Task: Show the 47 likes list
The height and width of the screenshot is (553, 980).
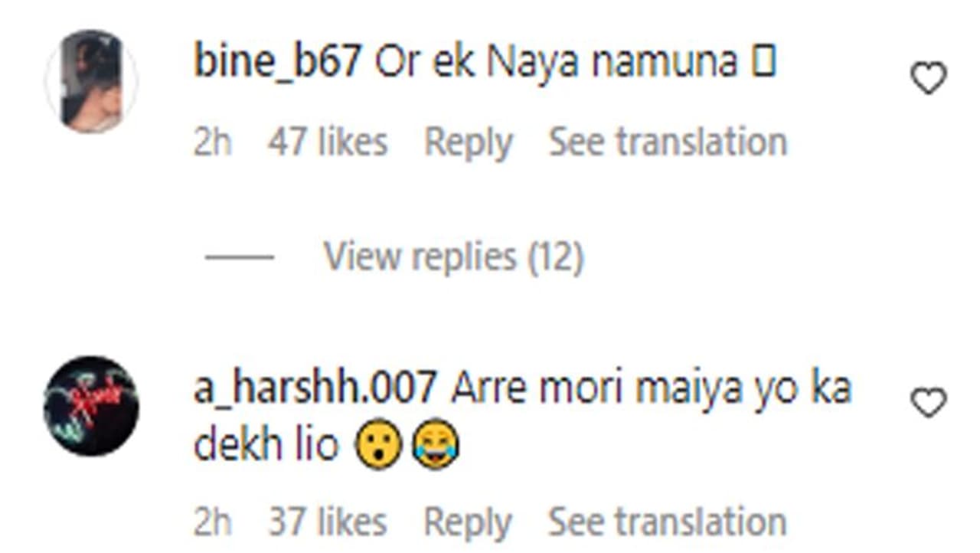Action: (328, 142)
